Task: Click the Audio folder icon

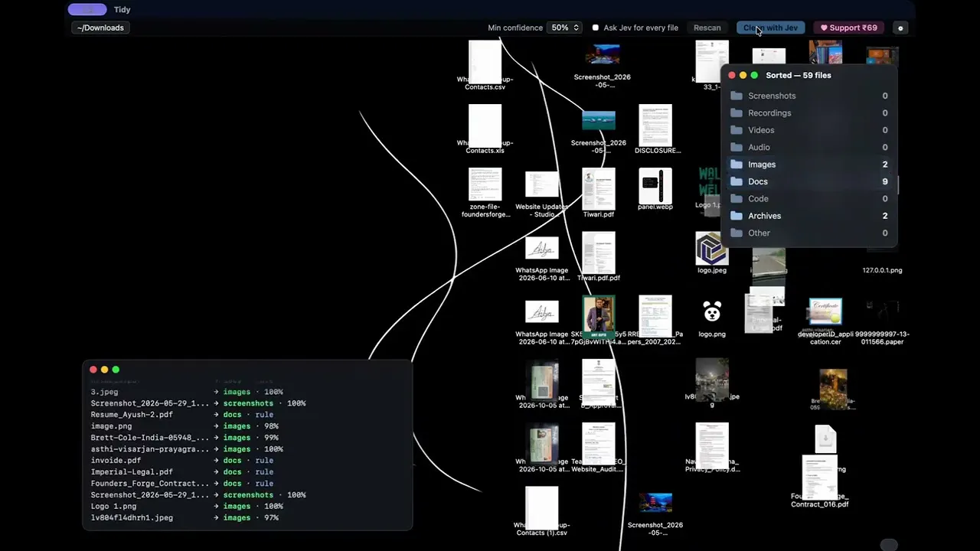Action: point(737,147)
